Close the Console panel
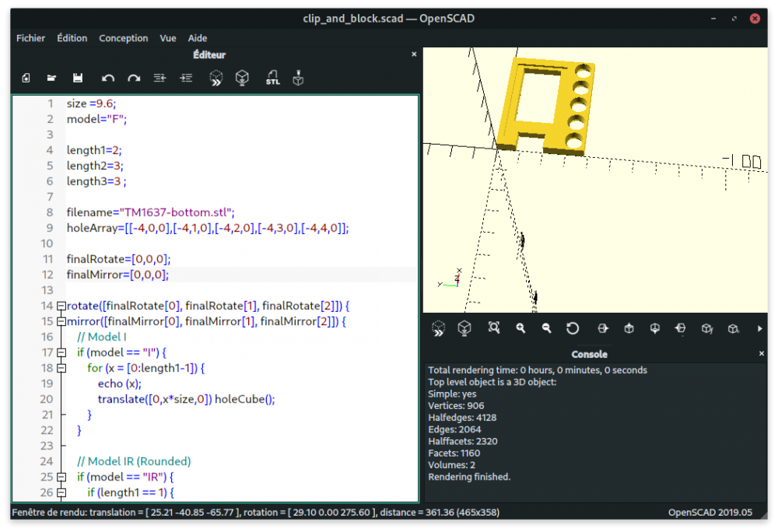The height and width of the screenshot is (532, 778). (x=762, y=354)
